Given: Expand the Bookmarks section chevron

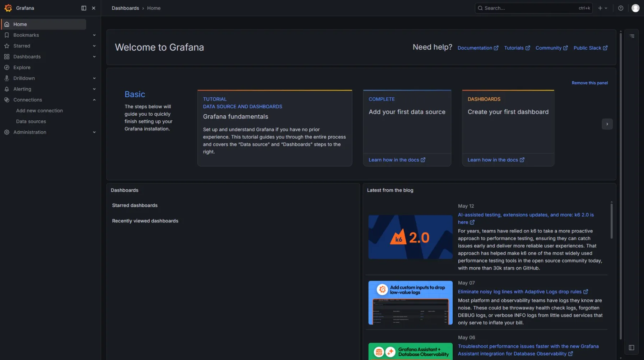Looking at the screenshot, I should 94,35.
